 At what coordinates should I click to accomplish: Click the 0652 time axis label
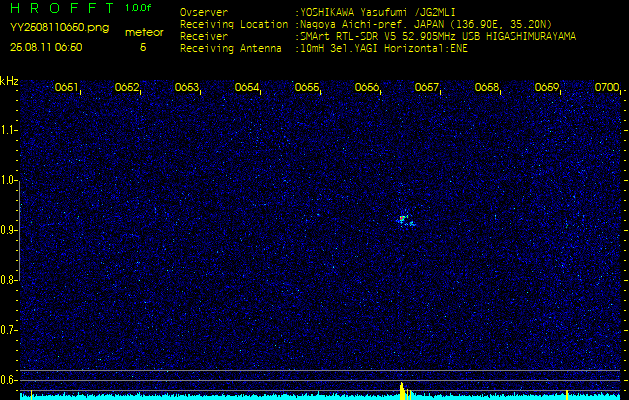coord(126,87)
